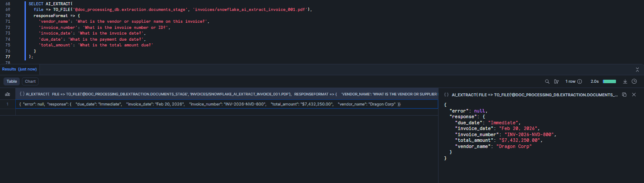Show row count info icon next to 1 row

tap(580, 81)
